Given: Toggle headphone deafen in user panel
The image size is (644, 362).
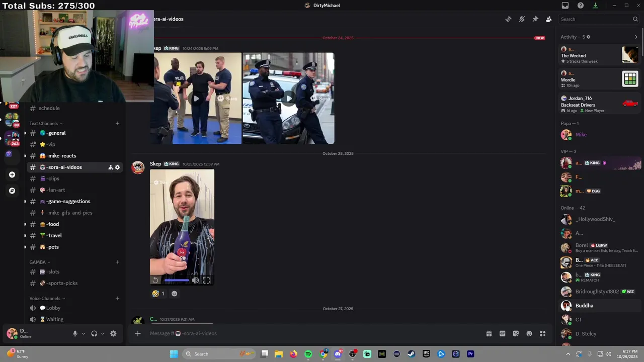Looking at the screenshot, I should click(x=94, y=333).
